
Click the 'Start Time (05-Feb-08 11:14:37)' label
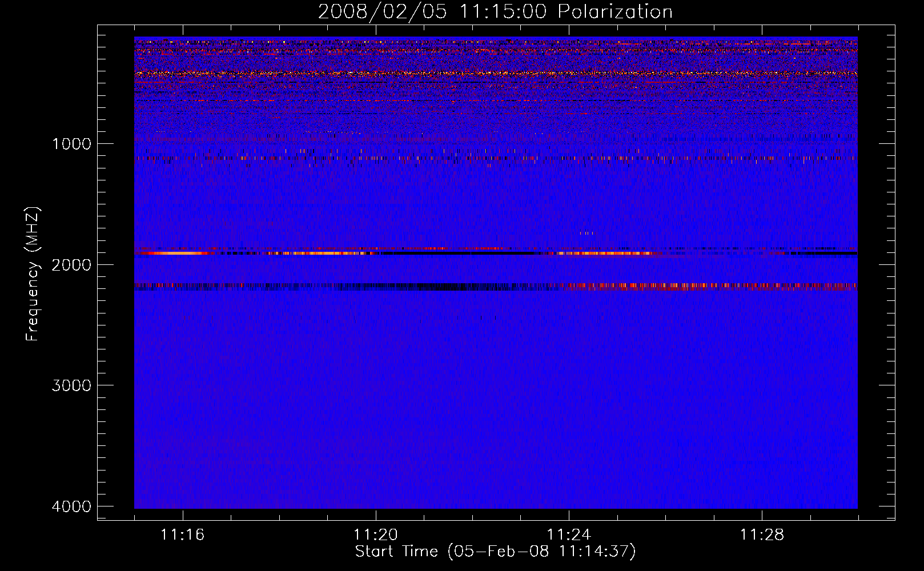[495, 552]
